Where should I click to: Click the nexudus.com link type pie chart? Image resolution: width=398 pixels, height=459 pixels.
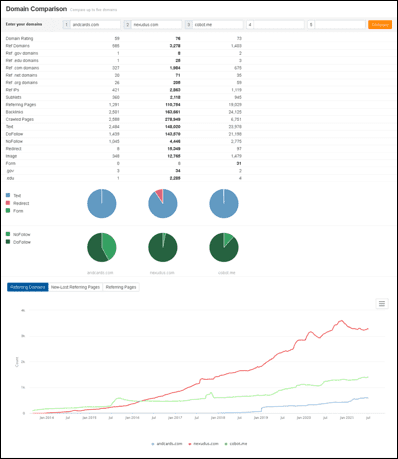pyautogui.click(x=163, y=203)
